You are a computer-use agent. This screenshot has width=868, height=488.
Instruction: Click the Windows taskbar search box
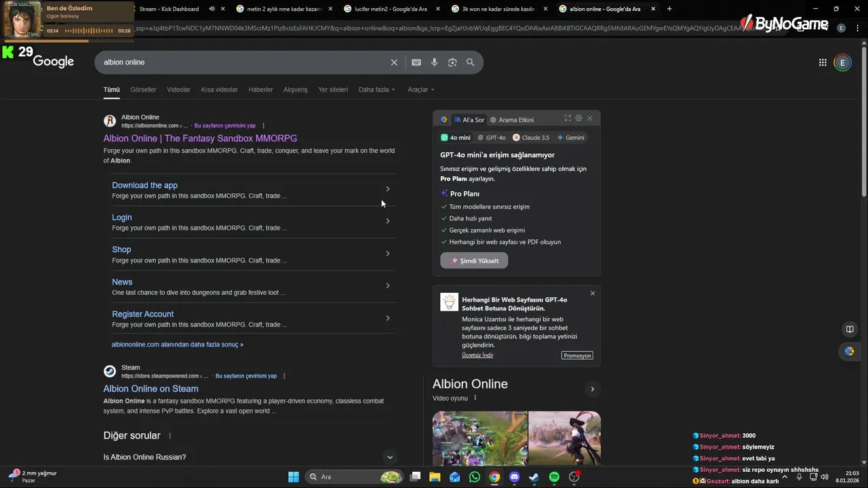click(x=355, y=477)
